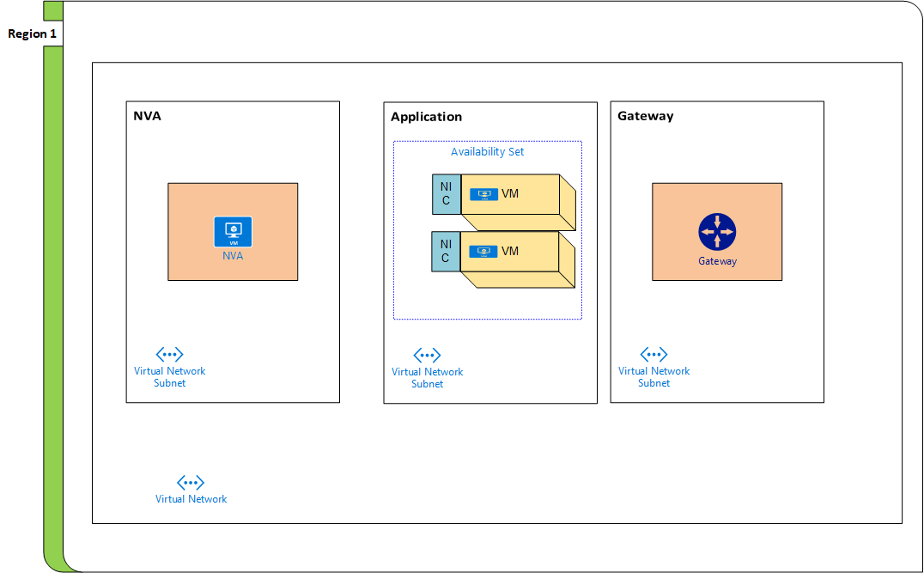Click the Gateway circular icon
Image resolution: width=924 pixels, height=573 pixels.
717,231
